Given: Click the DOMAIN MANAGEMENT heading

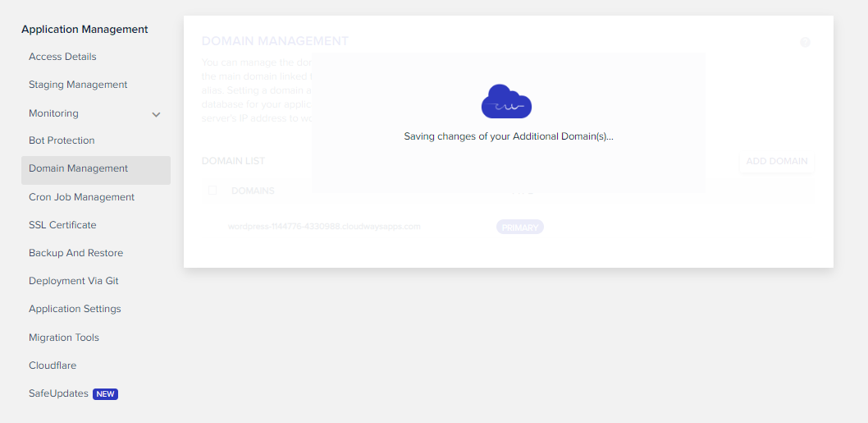Looking at the screenshot, I should click(275, 41).
